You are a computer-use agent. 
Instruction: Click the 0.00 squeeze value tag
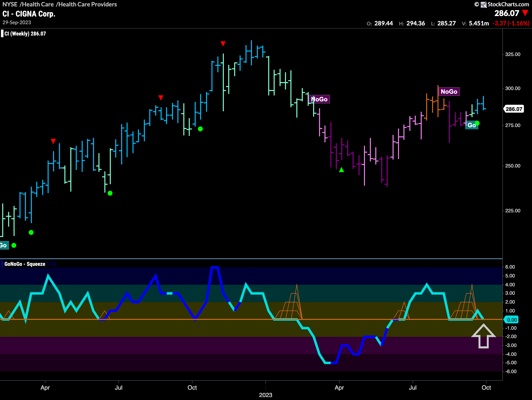click(512, 320)
